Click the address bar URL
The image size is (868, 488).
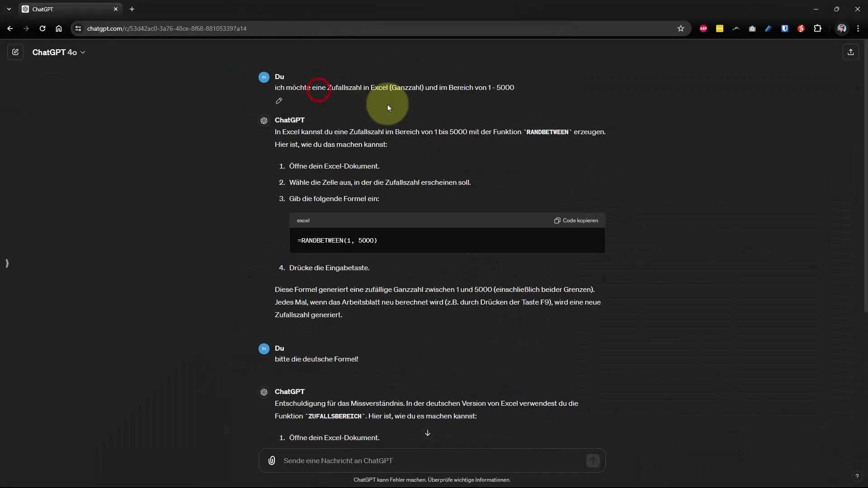click(167, 28)
